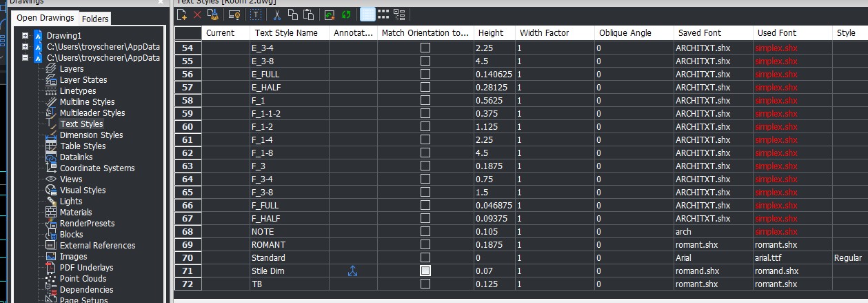The width and height of the screenshot is (868, 303).
Task: Sort by Saved Font column header
Action: click(x=714, y=32)
